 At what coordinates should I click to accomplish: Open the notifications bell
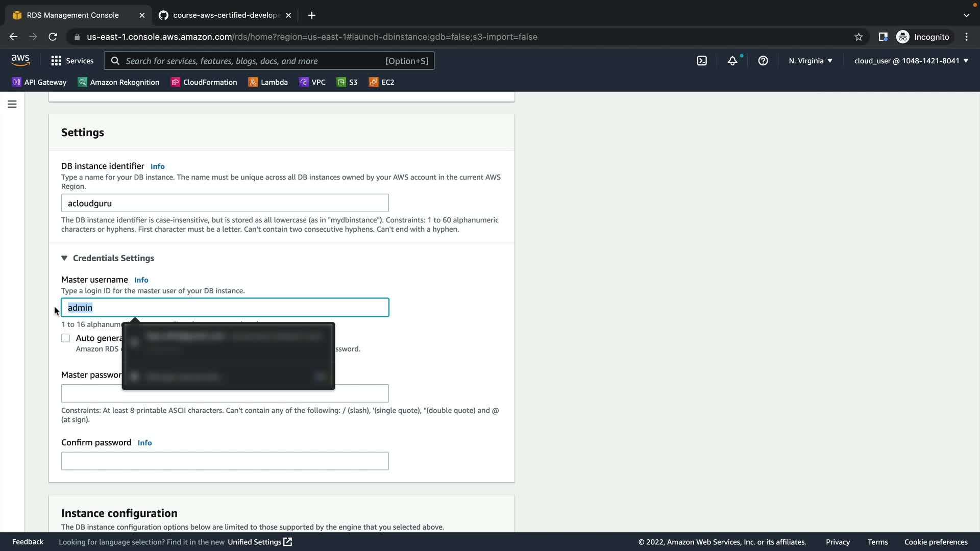point(732,61)
